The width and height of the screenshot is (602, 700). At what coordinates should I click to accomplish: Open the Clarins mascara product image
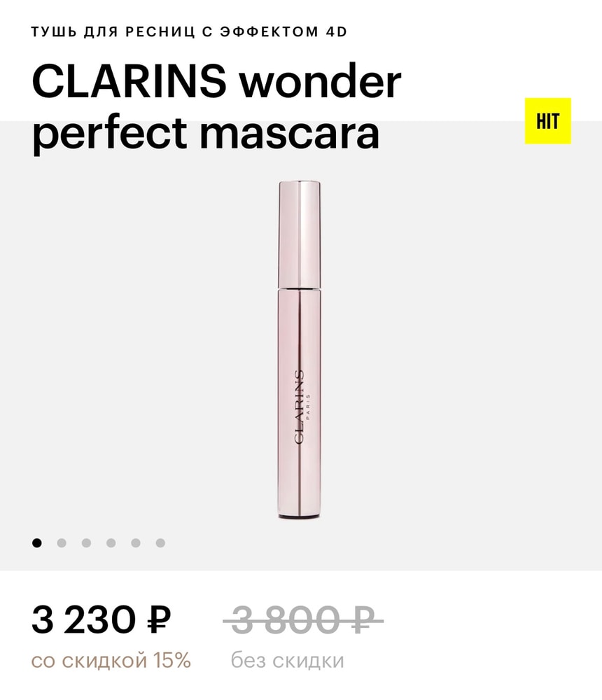[299, 349]
